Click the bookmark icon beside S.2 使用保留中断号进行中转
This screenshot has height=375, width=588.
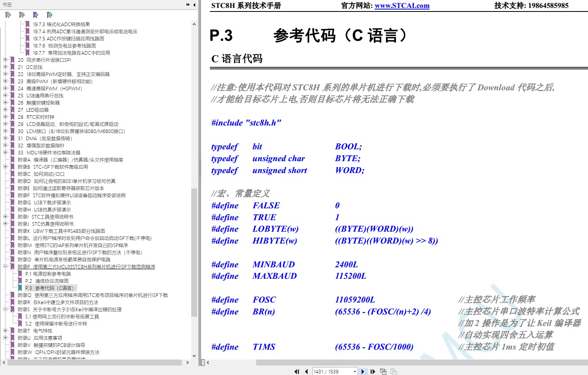pyautogui.click(x=20, y=324)
